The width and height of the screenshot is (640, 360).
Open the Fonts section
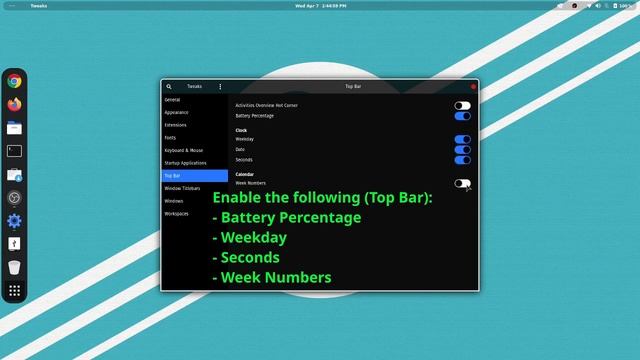(195, 138)
